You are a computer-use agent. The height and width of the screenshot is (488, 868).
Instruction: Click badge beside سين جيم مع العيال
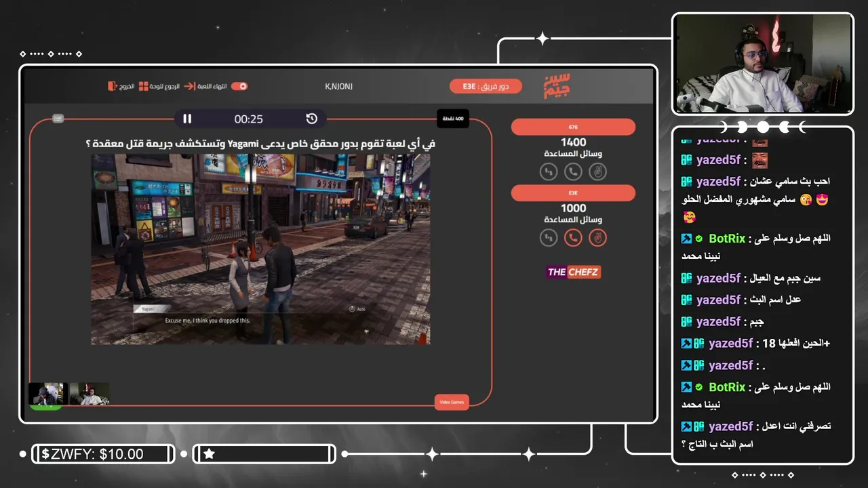[686, 278]
